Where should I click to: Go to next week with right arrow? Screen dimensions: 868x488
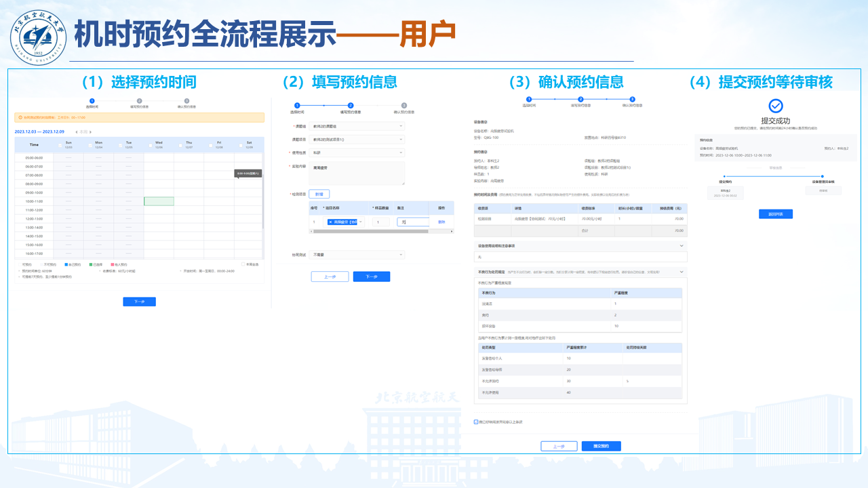point(91,131)
